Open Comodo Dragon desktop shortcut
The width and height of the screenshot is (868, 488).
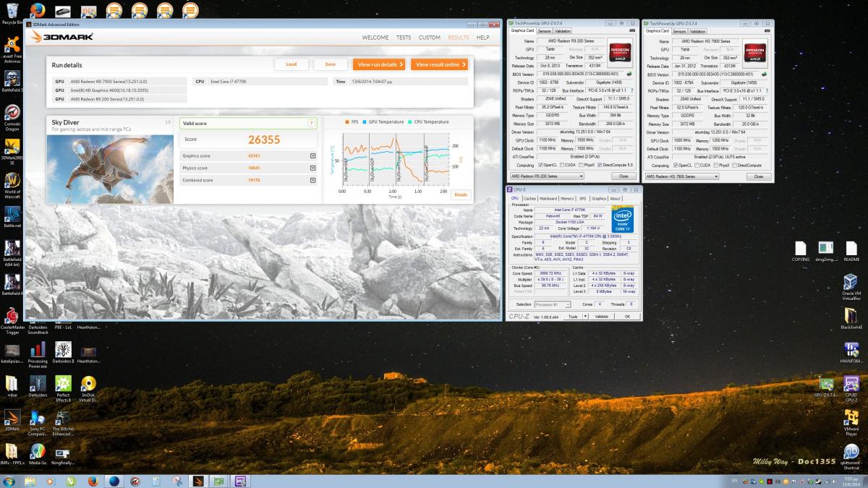click(x=12, y=116)
